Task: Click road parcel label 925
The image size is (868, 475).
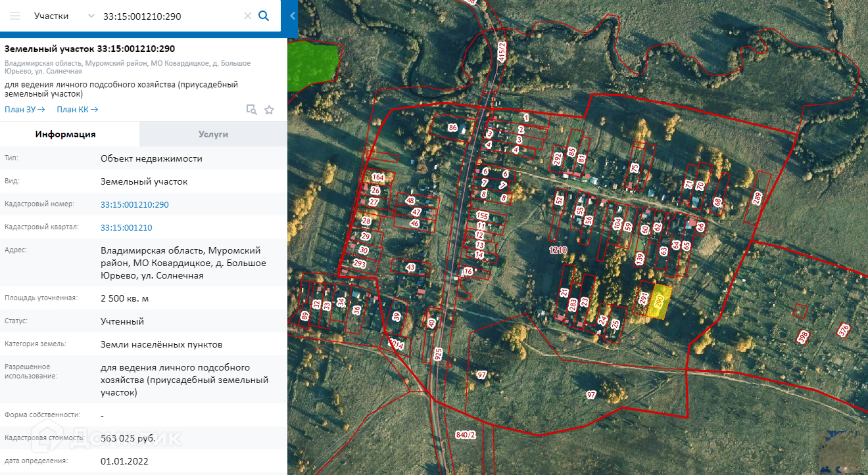Action: 439,355
